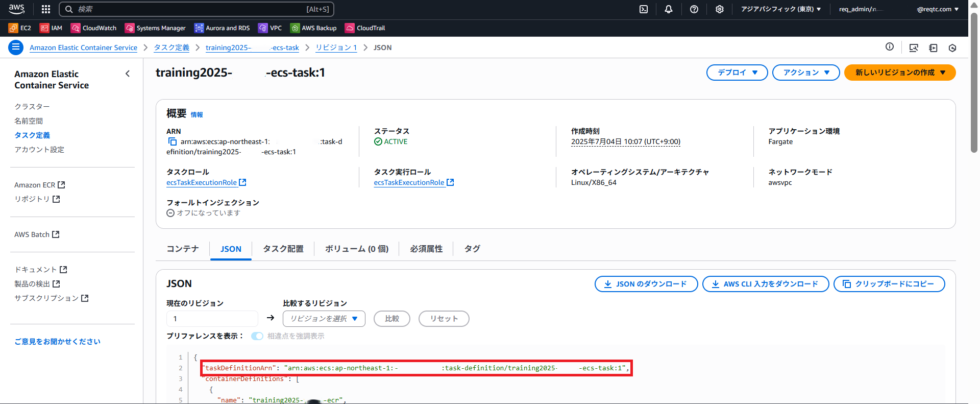Open the VPC shortcut

click(x=270, y=28)
